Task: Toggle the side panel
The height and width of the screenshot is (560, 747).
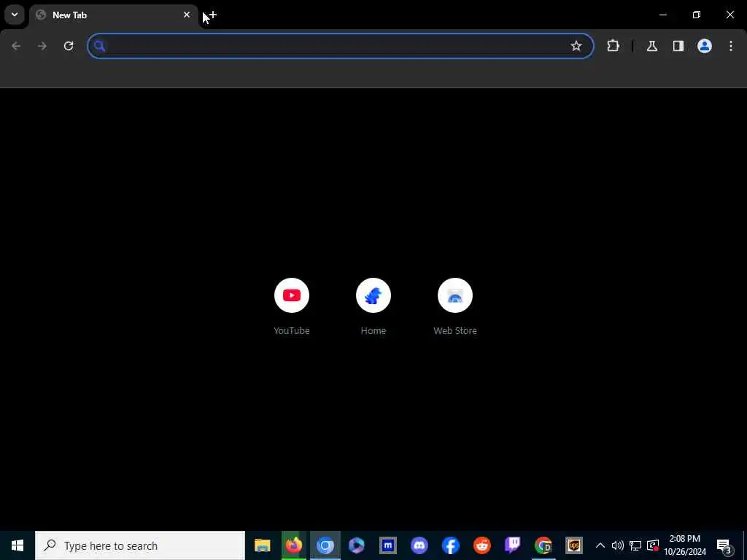Action: pyautogui.click(x=678, y=46)
